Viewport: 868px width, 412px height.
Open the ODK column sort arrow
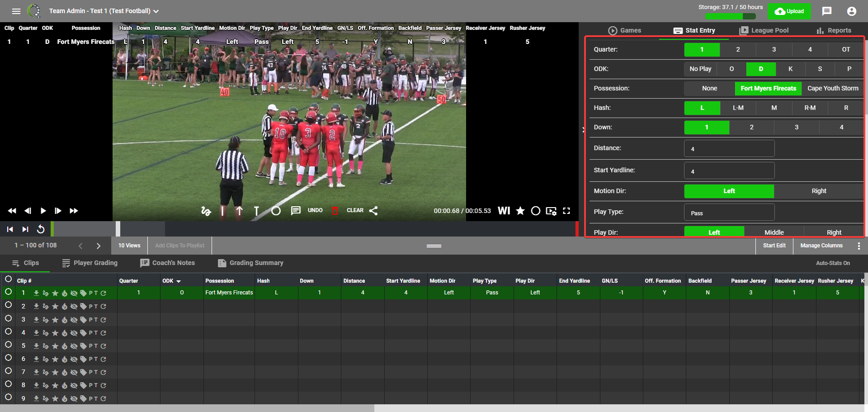pyautogui.click(x=179, y=281)
